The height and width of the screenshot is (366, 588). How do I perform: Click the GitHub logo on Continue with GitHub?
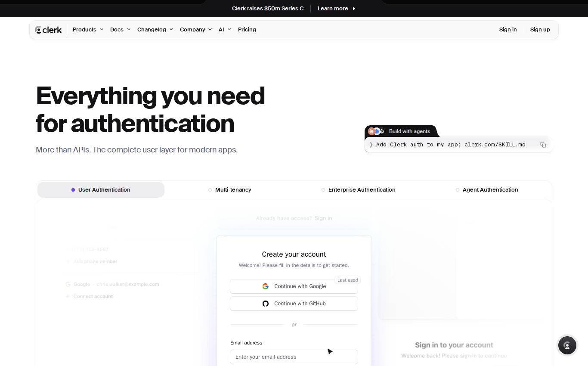(266, 304)
